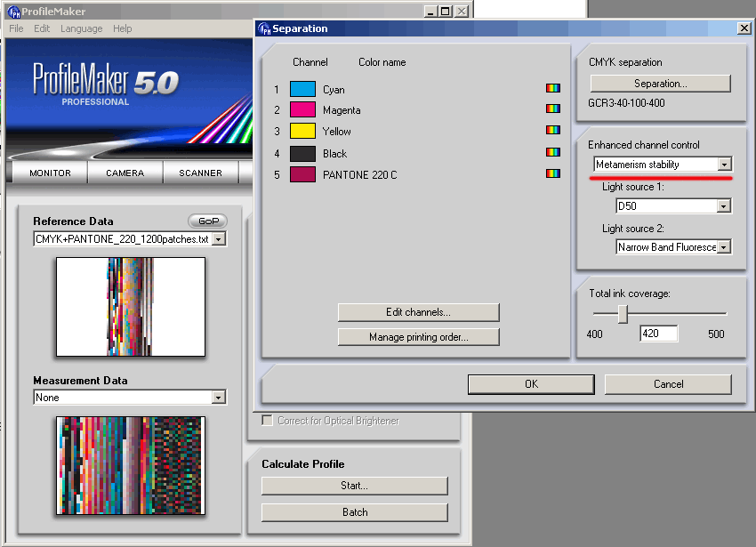Select the PANTONE 220 C channel name
The image size is (756, 547).
(359, 174)
